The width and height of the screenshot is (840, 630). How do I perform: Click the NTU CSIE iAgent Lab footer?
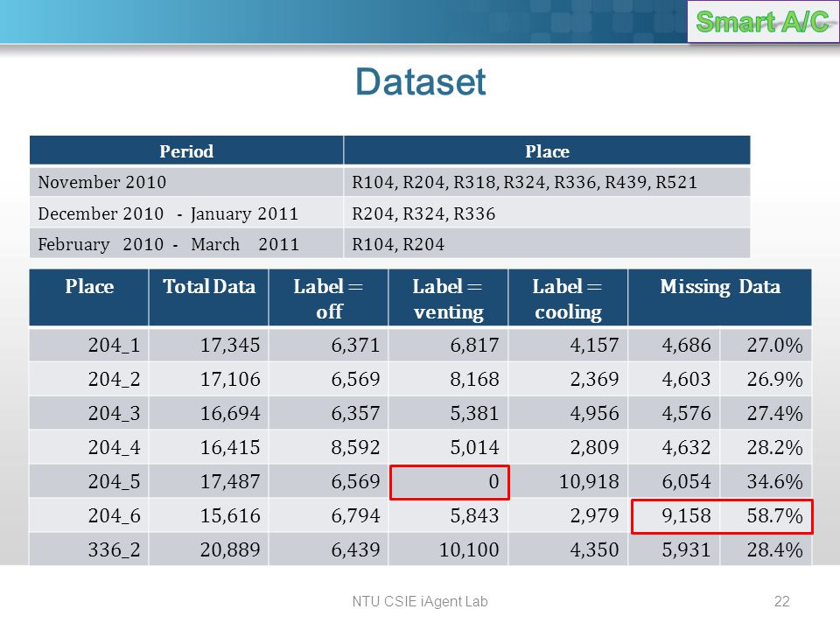coord(420,602)
